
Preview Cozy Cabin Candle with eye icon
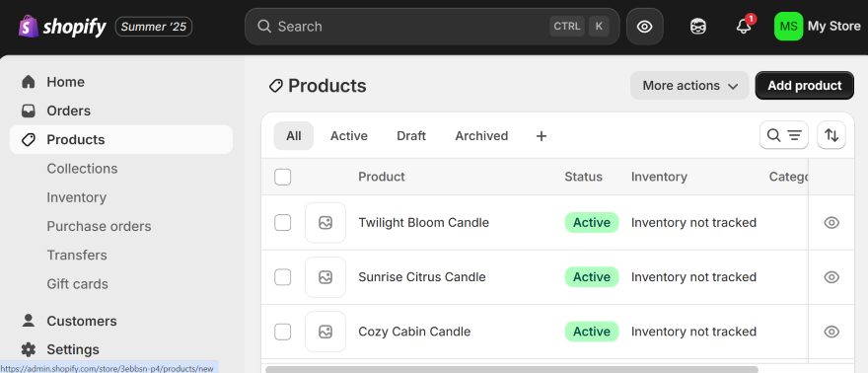tap(832, 332)
